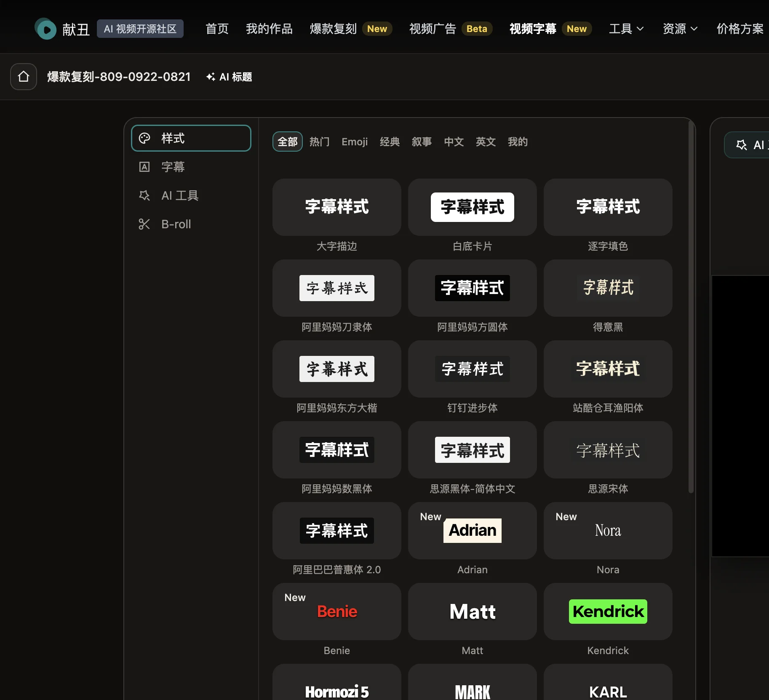
Task: Choose the 思源宋体 style card
Action: 608,450
